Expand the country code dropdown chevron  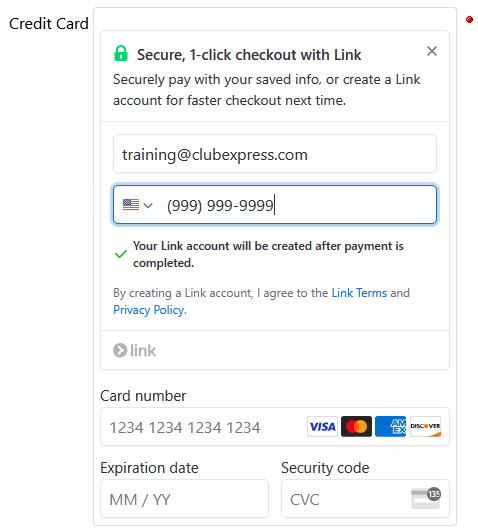coord(148,205)
